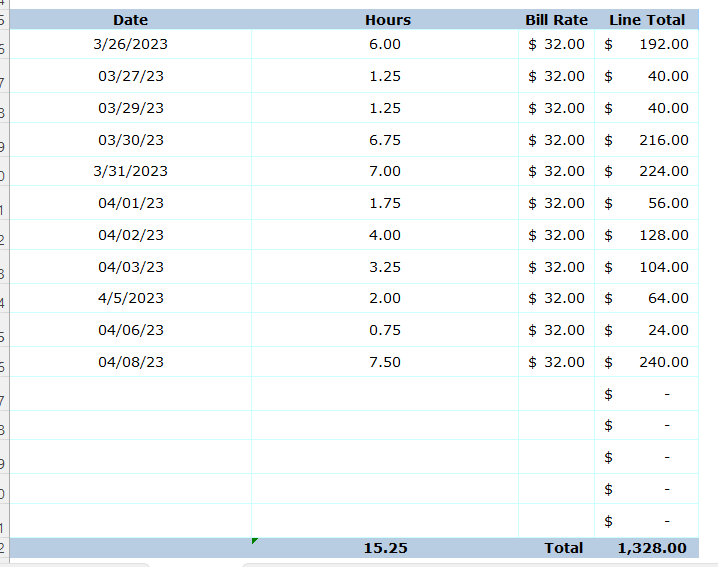
Task: Click the 15.25 total hours cell
Action: coord(385,548)
